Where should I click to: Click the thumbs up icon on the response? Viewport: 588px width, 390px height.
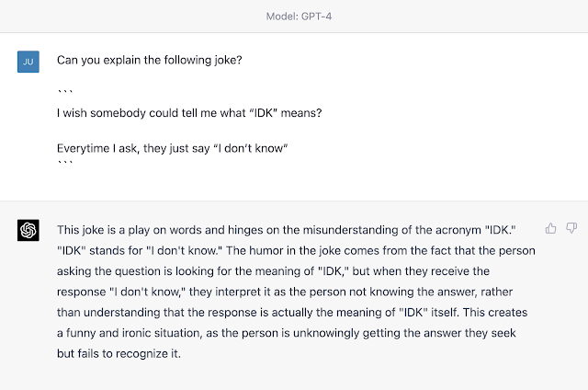point(551,228)
